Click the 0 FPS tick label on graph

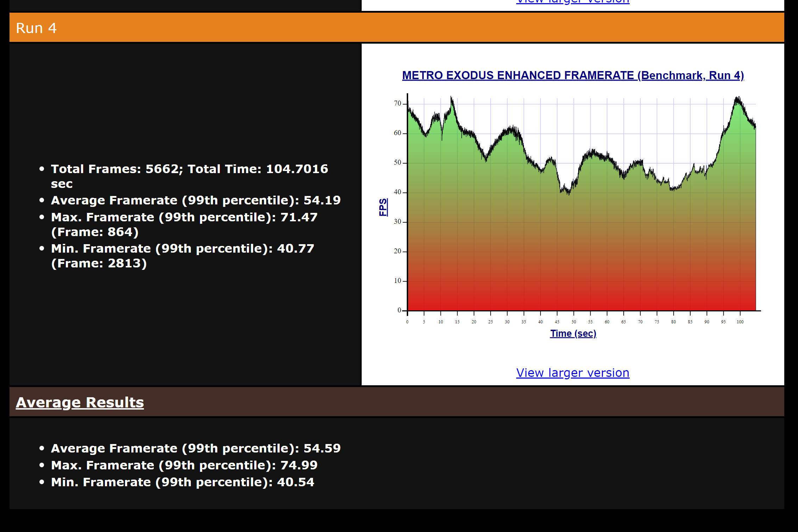coord(399,310)
